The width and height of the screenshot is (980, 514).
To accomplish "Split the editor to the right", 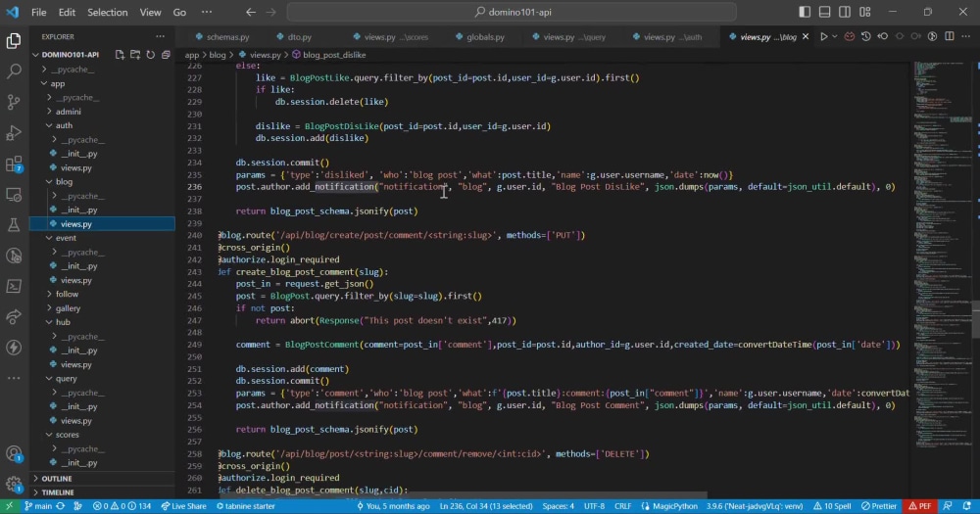I will point(950,37).
